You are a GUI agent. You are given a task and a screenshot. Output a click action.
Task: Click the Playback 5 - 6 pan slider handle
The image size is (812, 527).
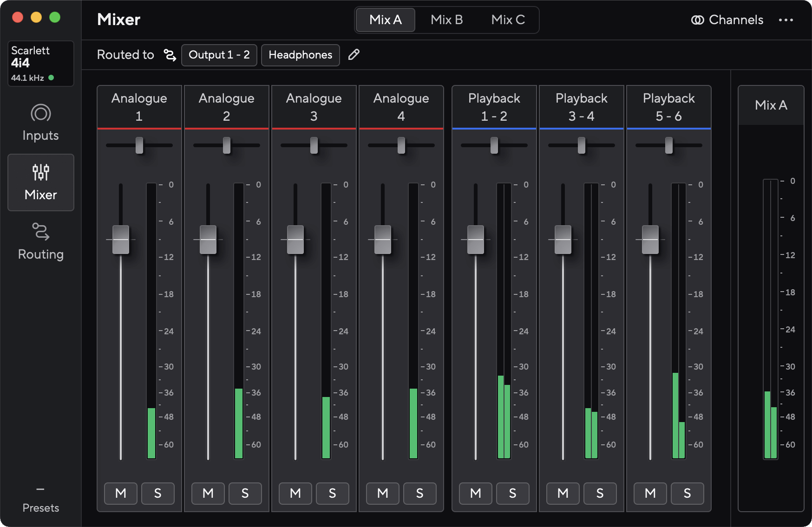pyautogui.click(x=669, y=145)
